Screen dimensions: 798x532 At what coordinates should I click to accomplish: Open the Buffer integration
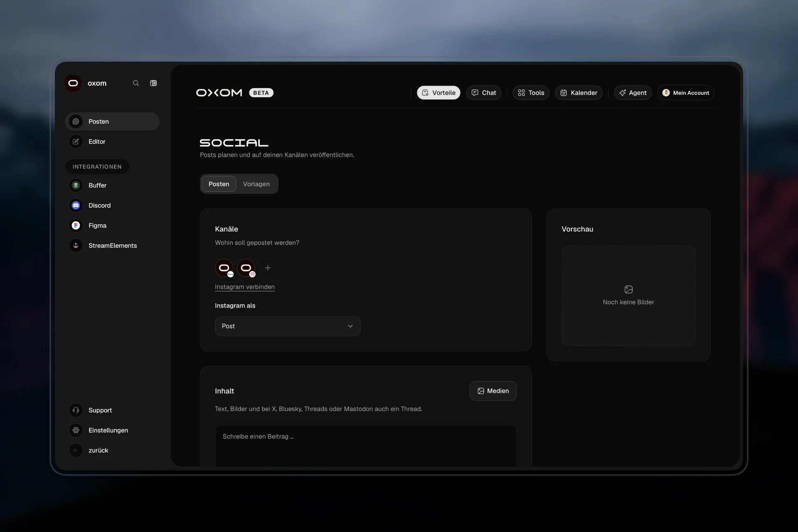(x=112, y=185)
